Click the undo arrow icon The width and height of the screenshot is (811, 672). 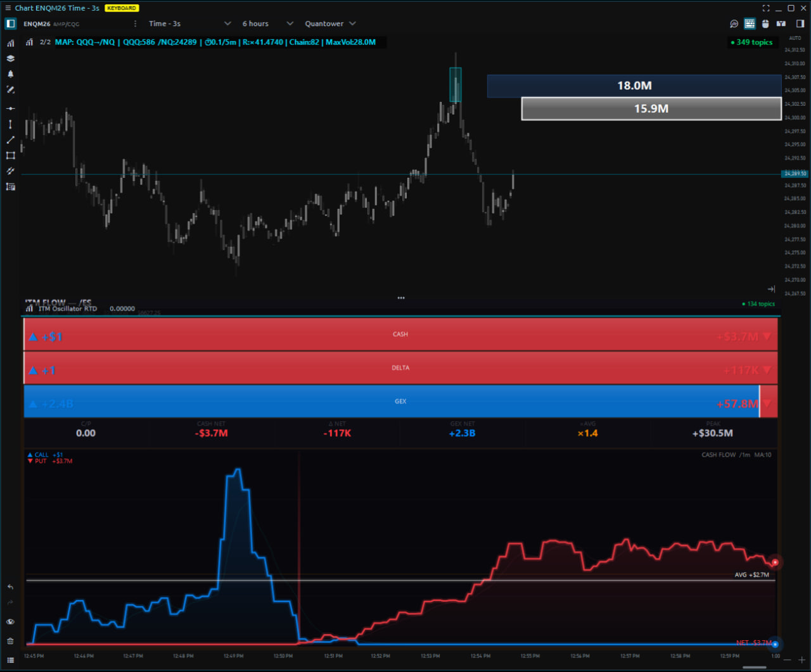[10, 587]
